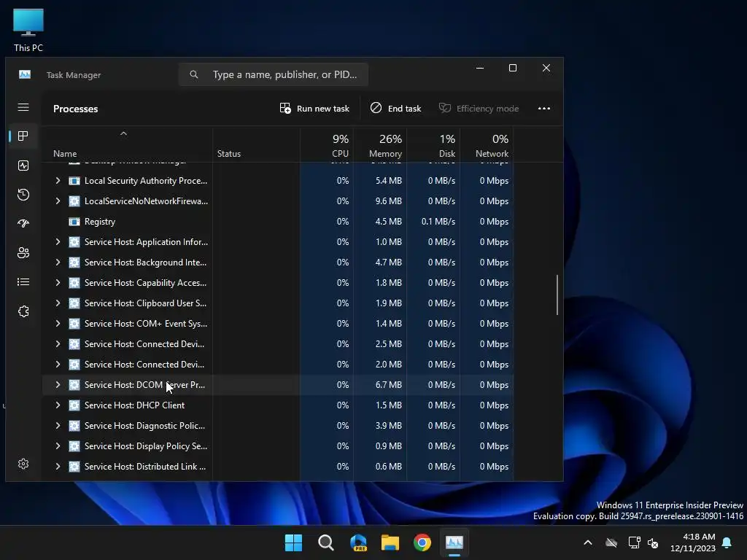
Task: Click the Registry process icon
Action: [74, 222]
